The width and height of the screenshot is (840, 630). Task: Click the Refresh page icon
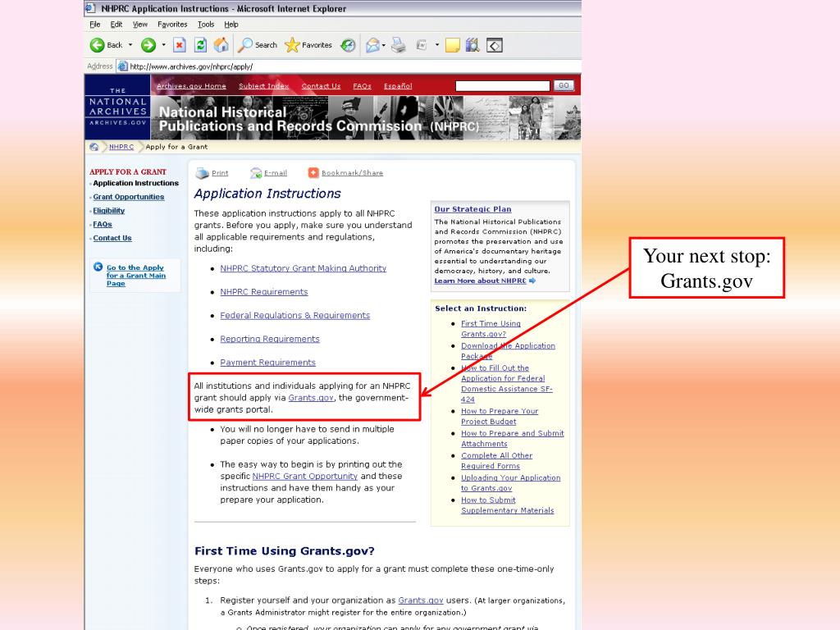coord(200,45)
